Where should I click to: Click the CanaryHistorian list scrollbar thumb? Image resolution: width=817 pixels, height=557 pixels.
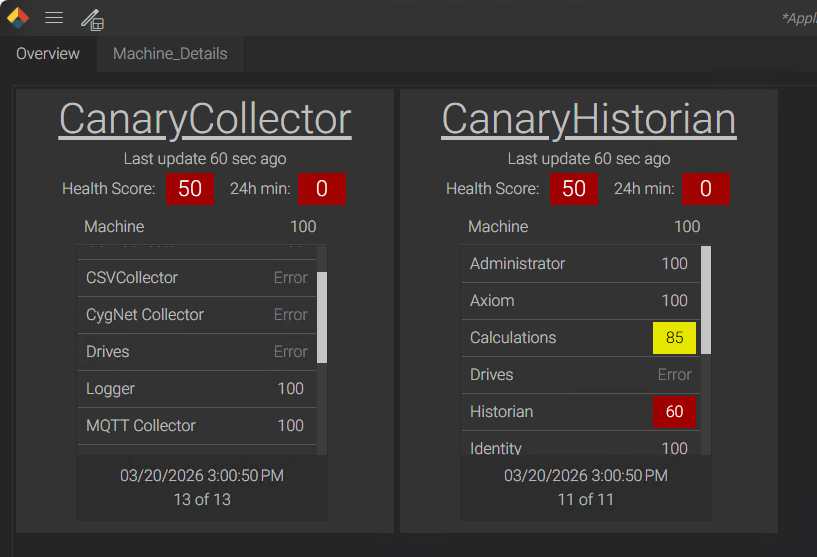706,300
